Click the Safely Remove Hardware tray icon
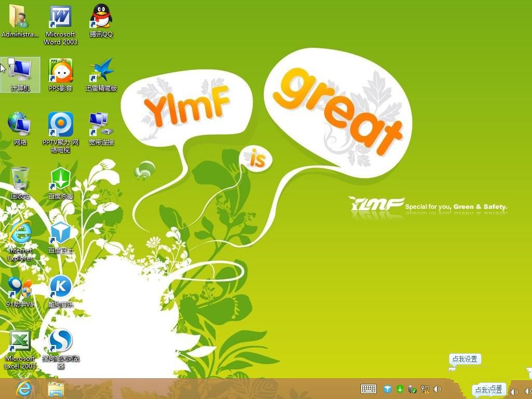 click(x=411, y=389)
